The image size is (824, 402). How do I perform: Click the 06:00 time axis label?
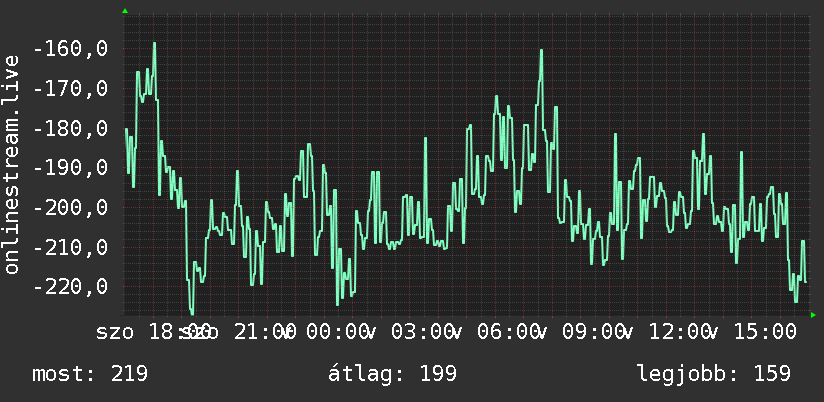point(508,332)
